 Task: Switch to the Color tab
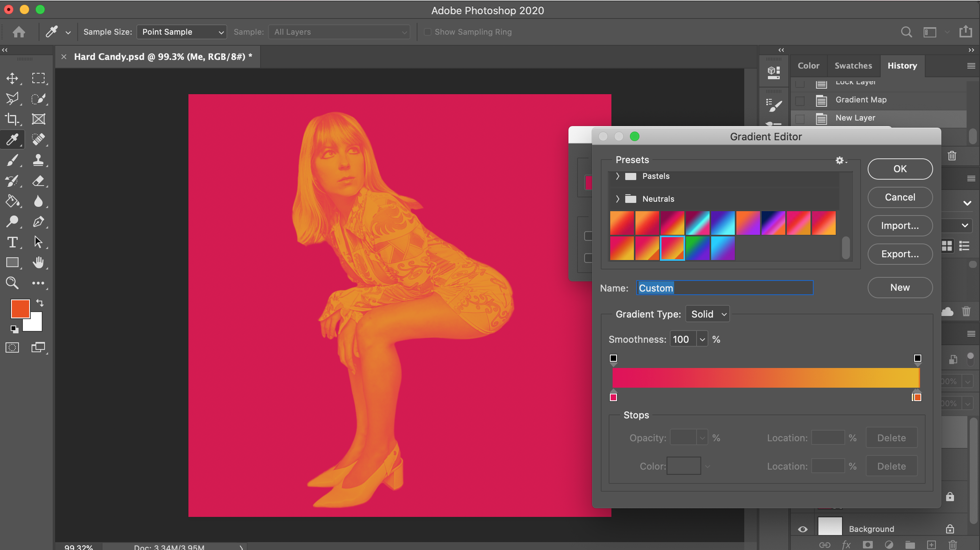click(x=808, y=66)
